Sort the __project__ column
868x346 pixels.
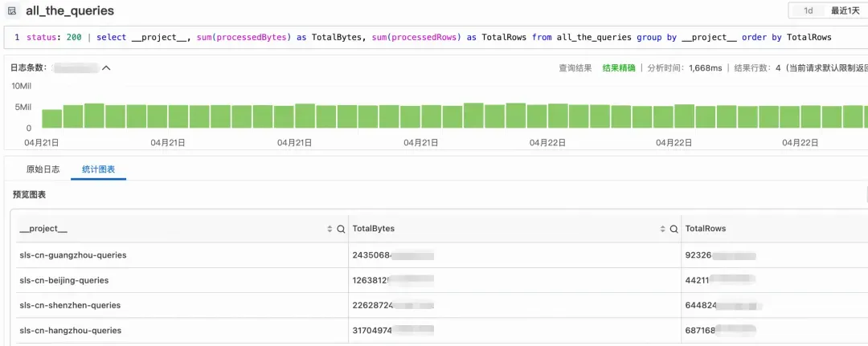(330, 229)
